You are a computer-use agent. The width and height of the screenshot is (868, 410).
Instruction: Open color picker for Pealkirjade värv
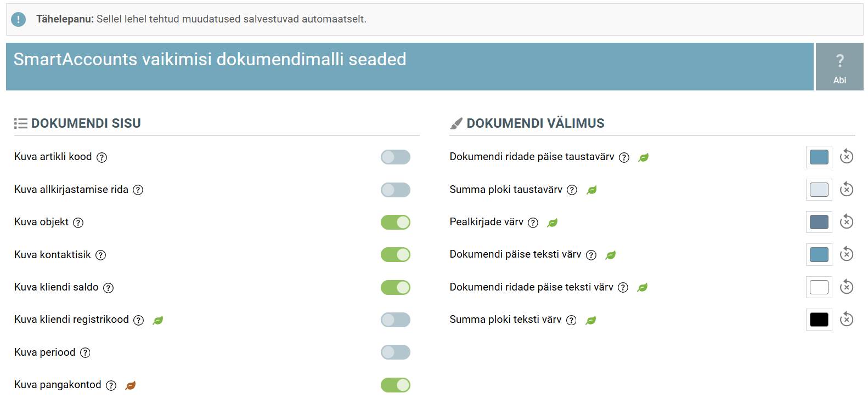(x=819, y=222)
